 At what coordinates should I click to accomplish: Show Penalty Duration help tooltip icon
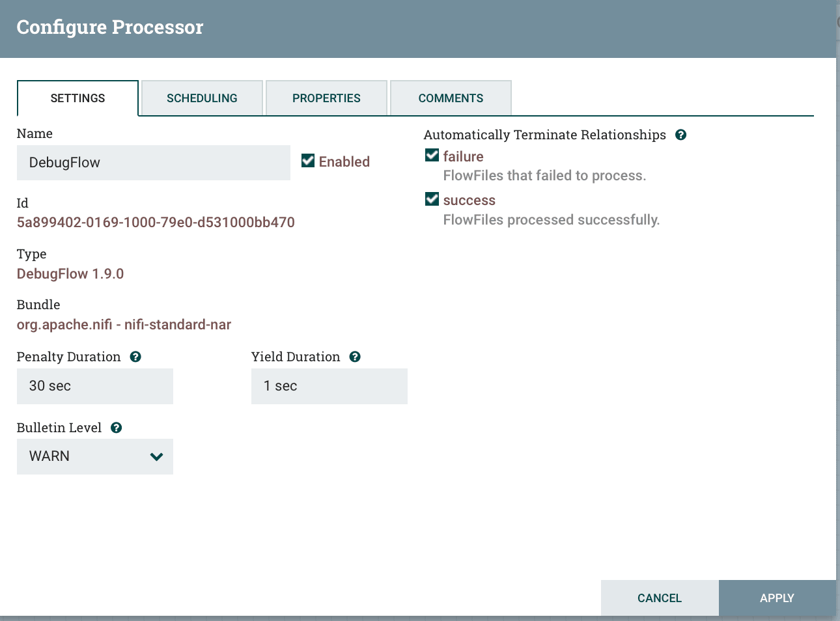tap(135, 357)
